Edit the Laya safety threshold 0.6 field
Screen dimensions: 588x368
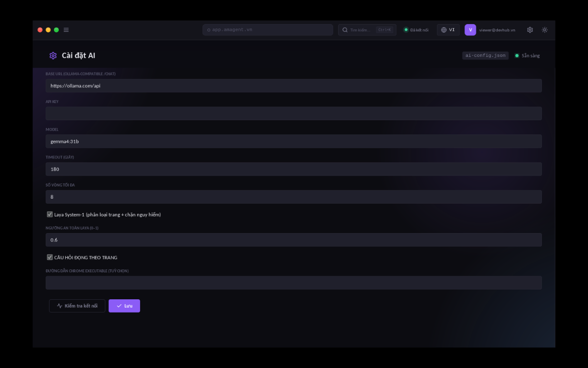click(x=294, y=240)
